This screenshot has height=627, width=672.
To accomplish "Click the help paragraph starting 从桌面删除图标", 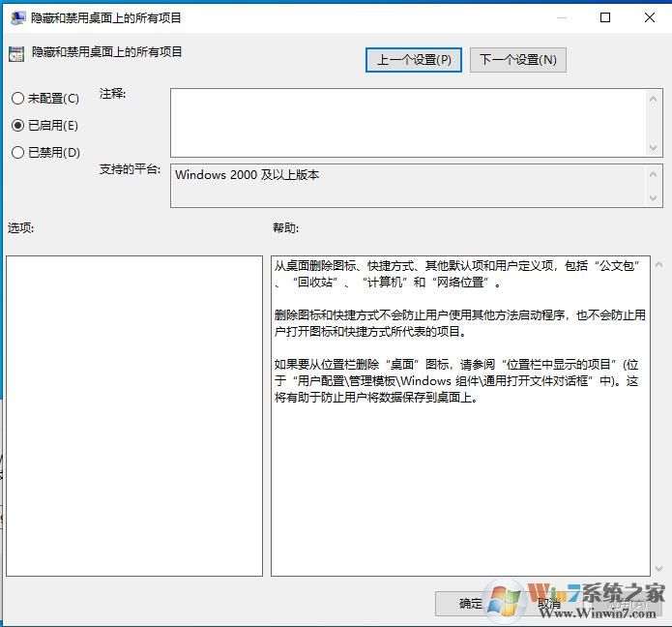I will [456, 274].
